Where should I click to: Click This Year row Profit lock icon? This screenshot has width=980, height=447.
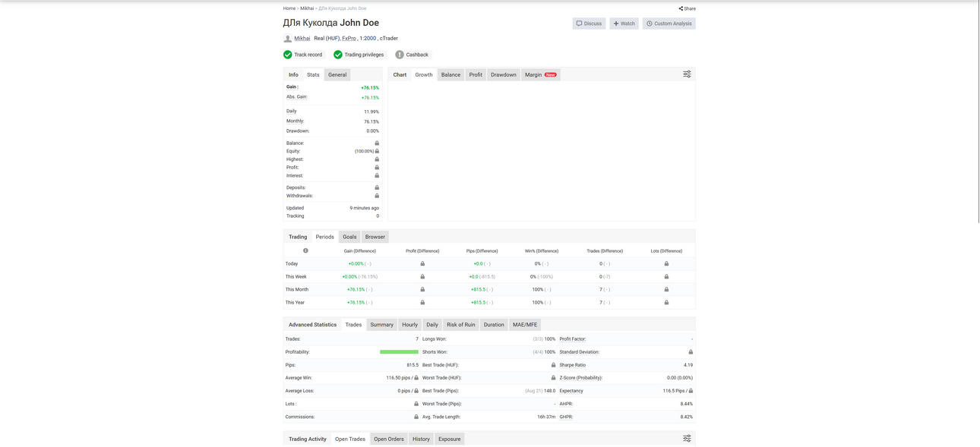tap(422, 303)
